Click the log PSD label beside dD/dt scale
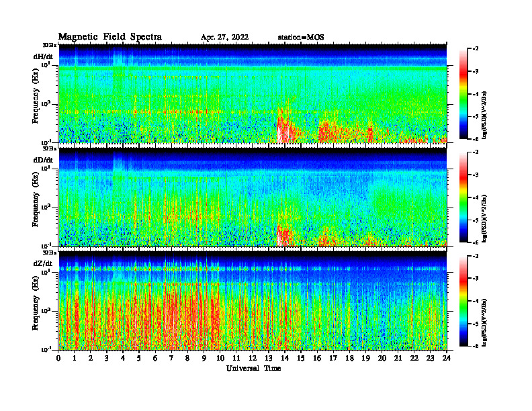 pyautogui.click(x=485, y=219)
